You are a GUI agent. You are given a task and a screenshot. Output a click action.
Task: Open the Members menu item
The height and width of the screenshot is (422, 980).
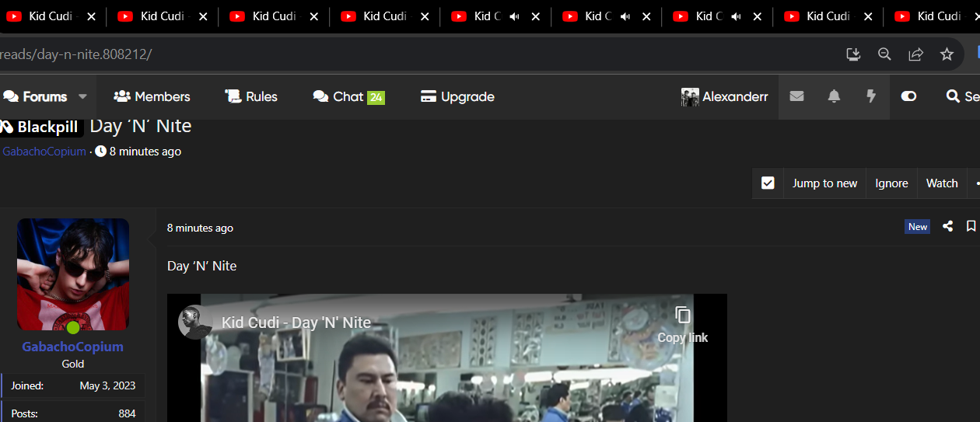click(152, 96)
